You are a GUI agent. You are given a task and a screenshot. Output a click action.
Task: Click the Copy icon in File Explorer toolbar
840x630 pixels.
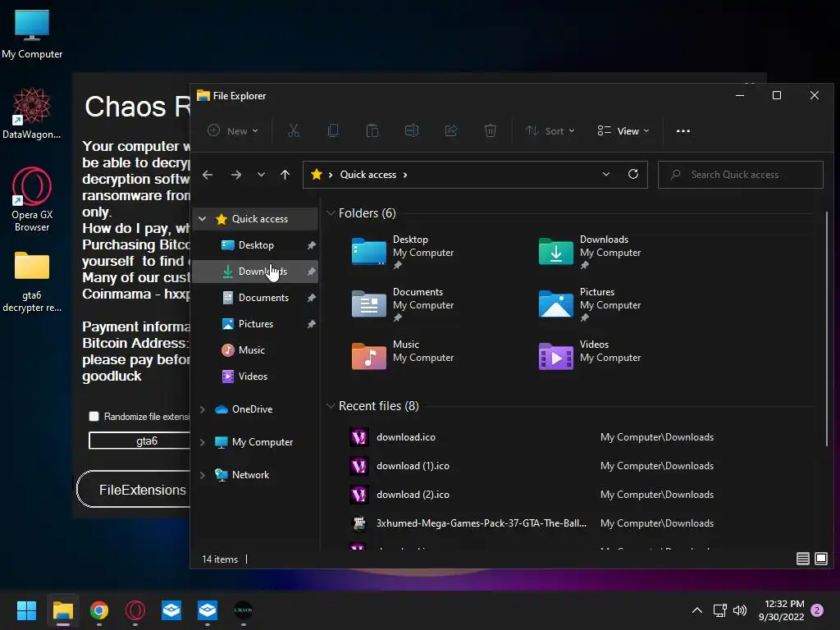pos(333,130)
